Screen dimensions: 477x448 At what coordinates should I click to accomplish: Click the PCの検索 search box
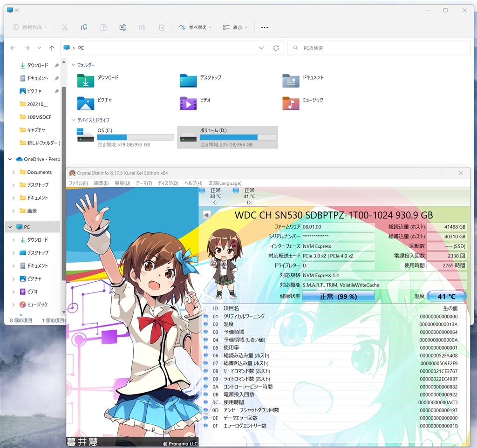pos(379,48)
